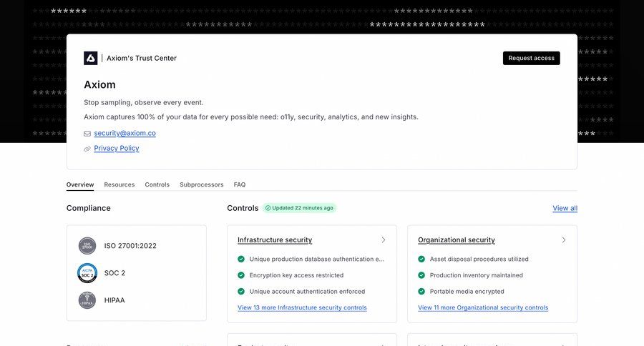Go to the FAQ tab
The width and height of the screenshot is (644, 346).
pyautogui.click(x=240, y=184)
